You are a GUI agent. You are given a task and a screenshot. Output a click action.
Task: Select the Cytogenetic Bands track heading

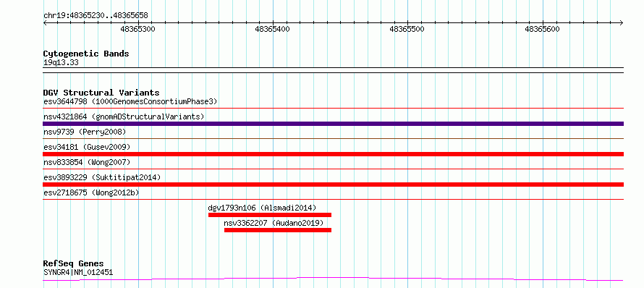86,54
